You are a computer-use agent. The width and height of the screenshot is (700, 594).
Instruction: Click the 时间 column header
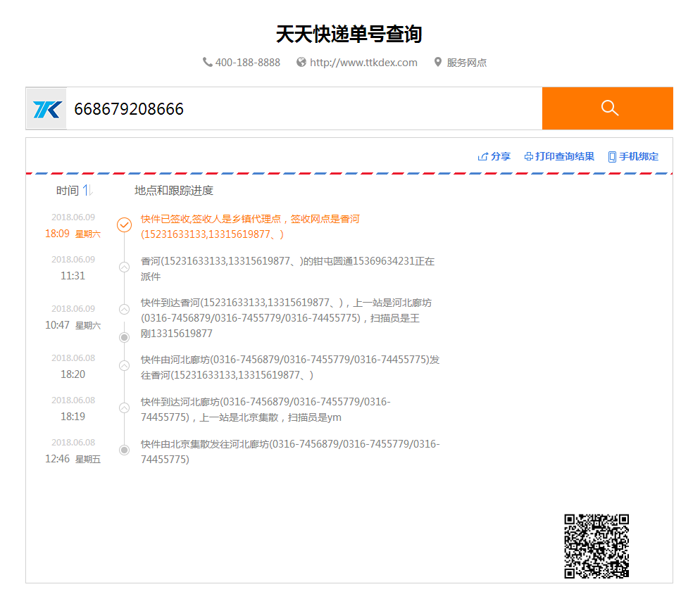(x=68, y=191)
